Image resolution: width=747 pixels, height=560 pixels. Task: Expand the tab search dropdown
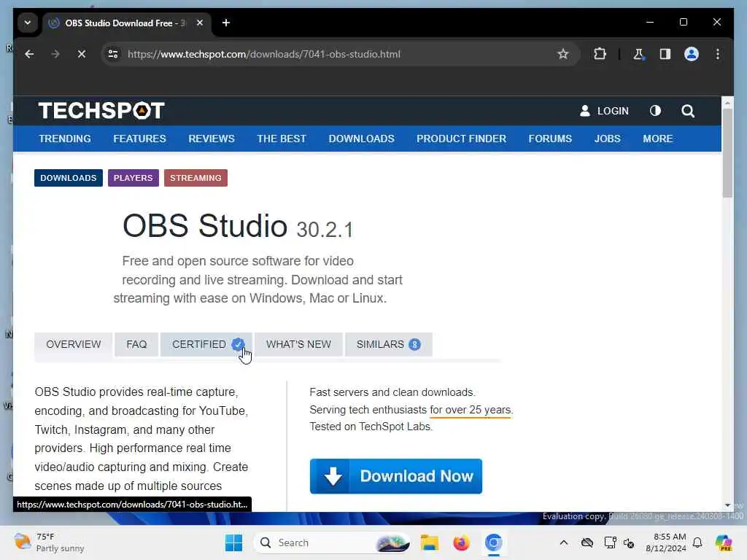coord(28,23)
